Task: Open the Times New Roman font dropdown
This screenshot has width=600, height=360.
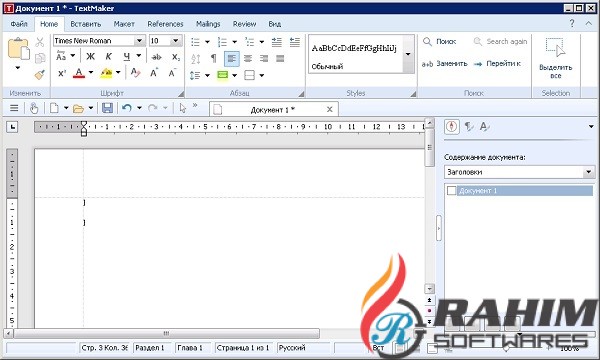Action: tap(139, 41)
